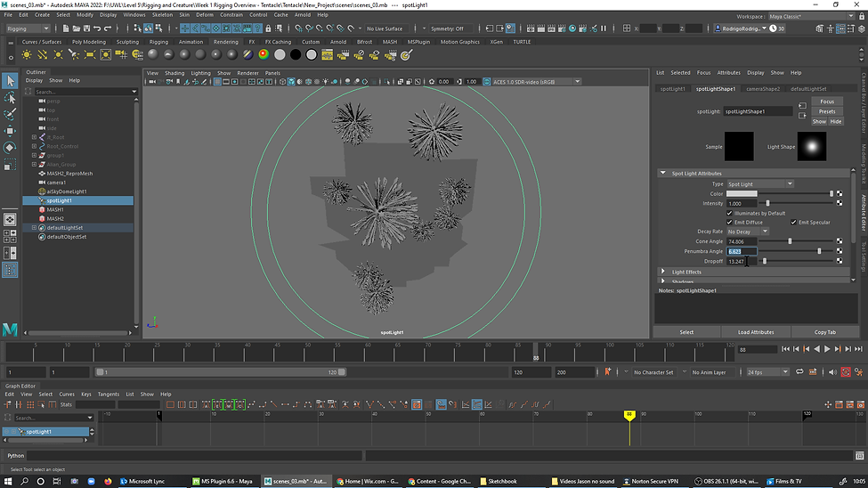Open the Skeleton menu

point(162,15)
